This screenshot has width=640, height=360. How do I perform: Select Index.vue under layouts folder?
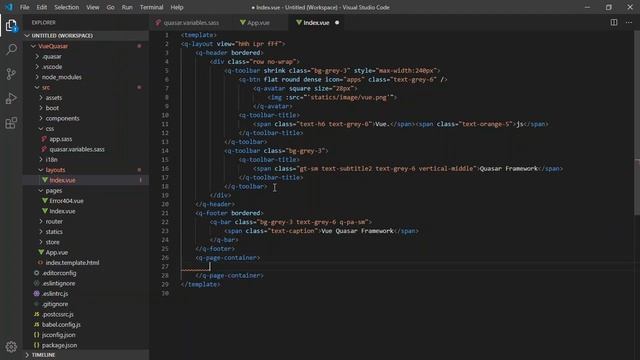(x=86, y=180)
